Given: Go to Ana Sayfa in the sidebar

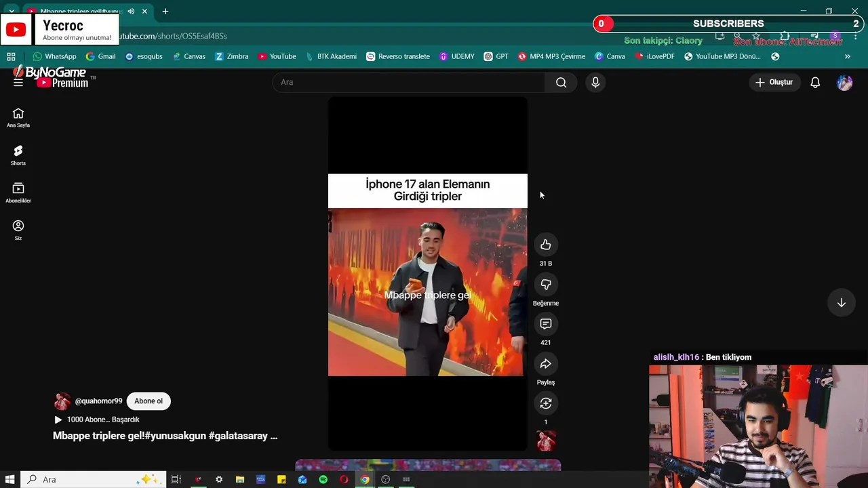Looking at the screenshot, I should pos(18,117).
